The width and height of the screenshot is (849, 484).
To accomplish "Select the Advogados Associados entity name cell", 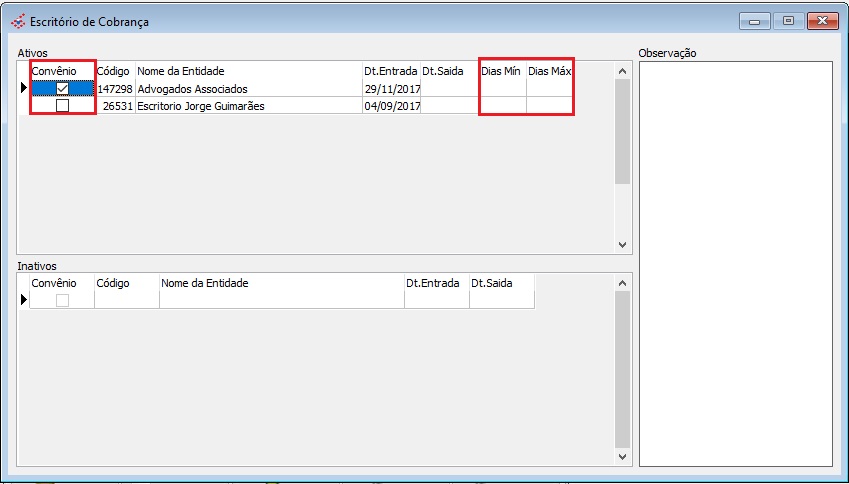I will [x=248, y=89].
